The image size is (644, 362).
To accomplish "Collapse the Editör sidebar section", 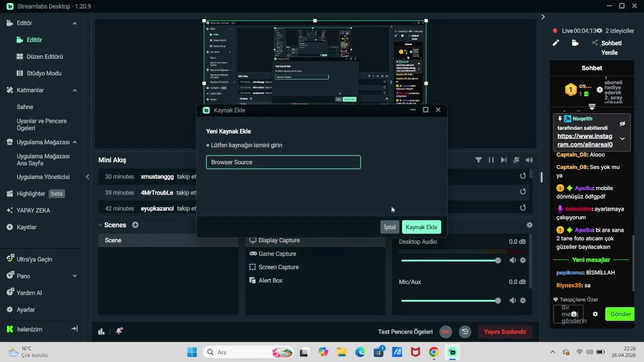I will click(x=74, y=23).
